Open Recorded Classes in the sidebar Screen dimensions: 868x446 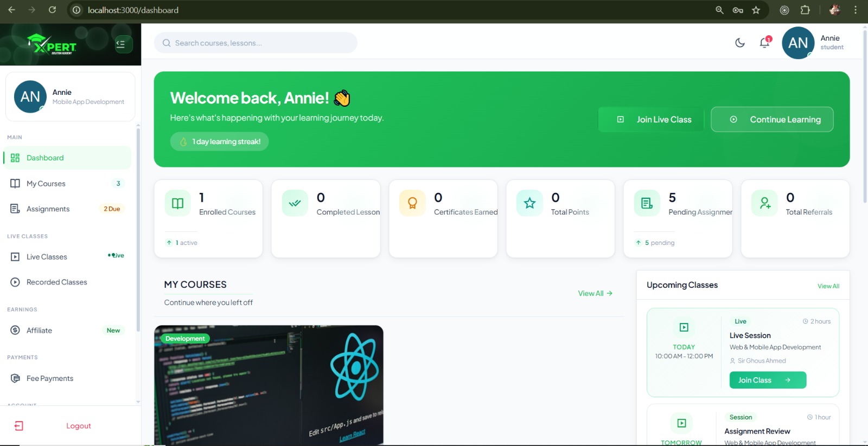click(x=67, y=282)
